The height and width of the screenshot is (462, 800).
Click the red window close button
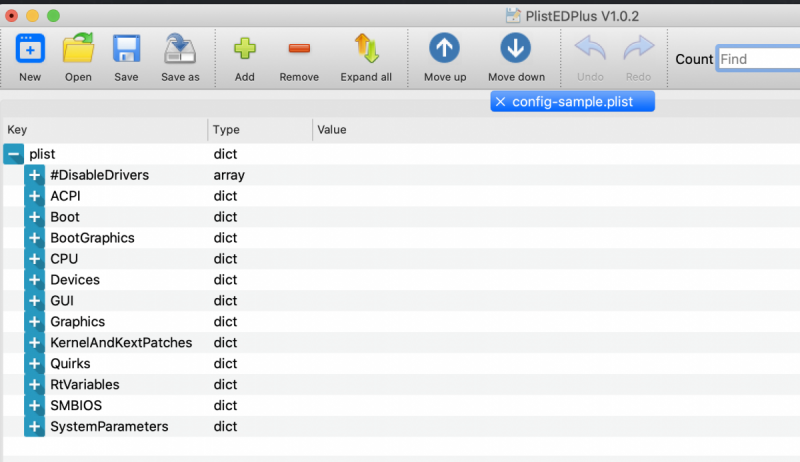(11, 16)
